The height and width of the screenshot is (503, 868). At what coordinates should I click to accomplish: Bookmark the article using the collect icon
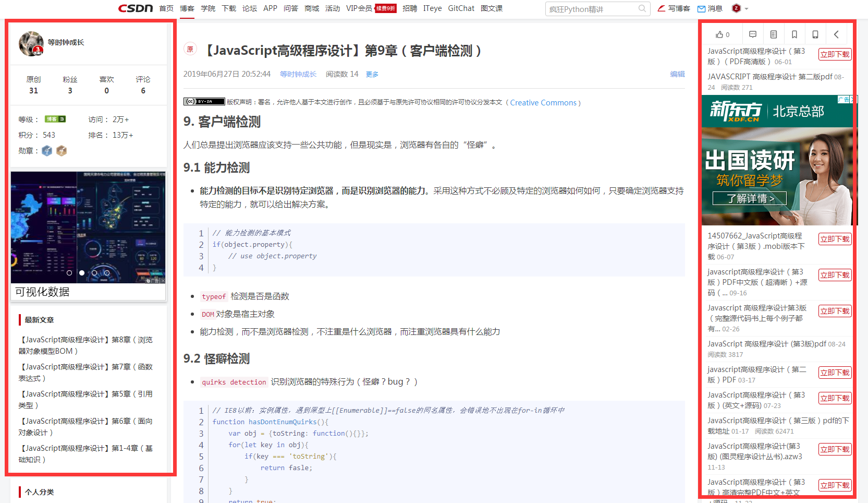794,34
